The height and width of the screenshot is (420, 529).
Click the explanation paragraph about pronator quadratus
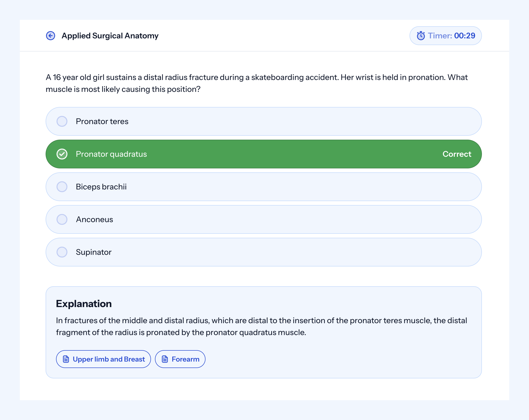coord(261,326)
